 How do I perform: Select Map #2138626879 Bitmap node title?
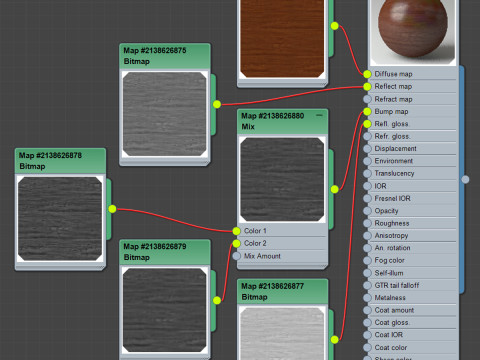(165, 252)
